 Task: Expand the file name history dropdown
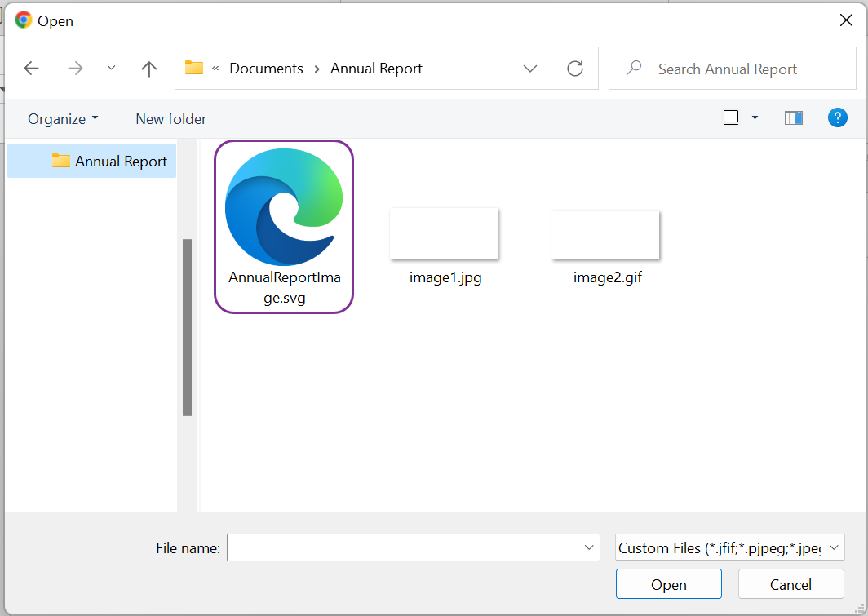click(x=589, y=547)
